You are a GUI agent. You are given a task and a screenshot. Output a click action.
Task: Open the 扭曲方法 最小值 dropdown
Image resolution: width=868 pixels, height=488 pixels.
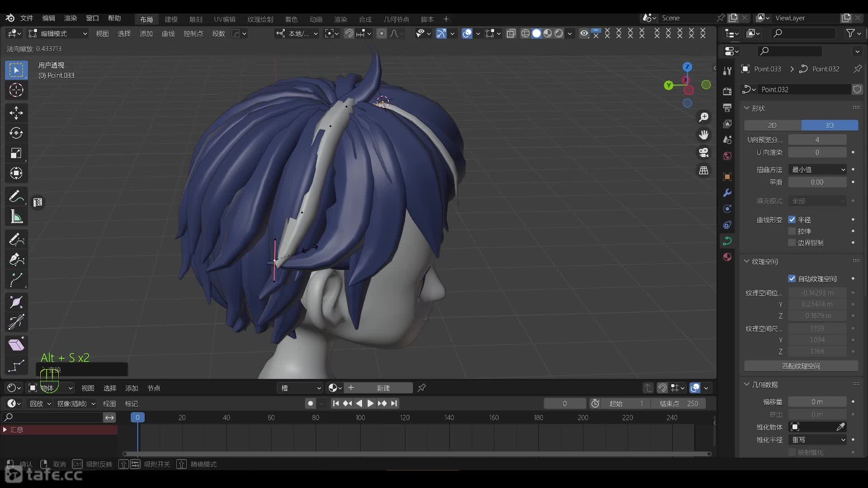[817, 169]
